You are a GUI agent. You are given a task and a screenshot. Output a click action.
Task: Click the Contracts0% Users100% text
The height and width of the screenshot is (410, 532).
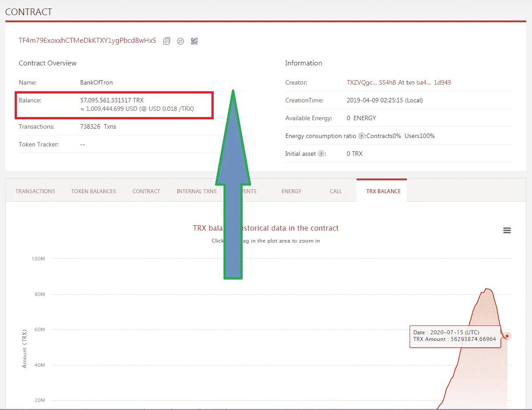pyautogui.click(x=400, y=136)
